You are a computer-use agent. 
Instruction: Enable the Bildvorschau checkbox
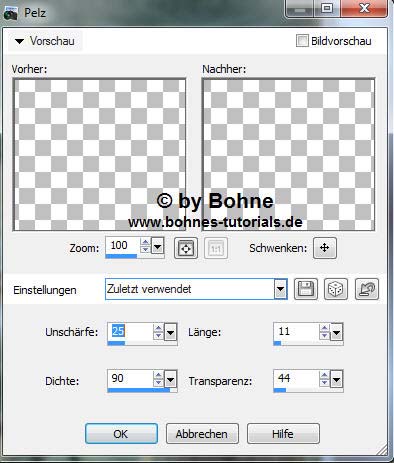302,41
